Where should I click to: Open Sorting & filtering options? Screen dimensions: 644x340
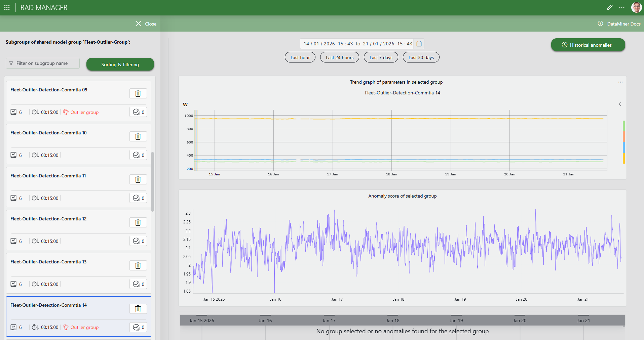click(120, 65)
